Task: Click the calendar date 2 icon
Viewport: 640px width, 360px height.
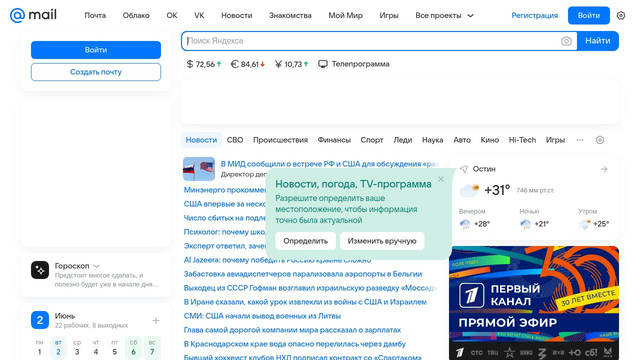Action: click(40, 320)
